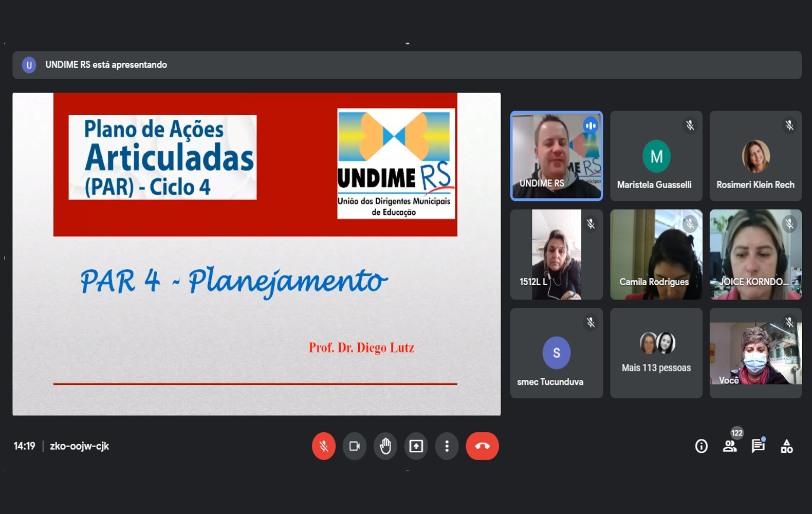Image resolution: width=812 pixels, height=514 pixels.
Task: Click the S avatar of smec Tucunduva
Action: pyautogui.click(x=557, y=353)
